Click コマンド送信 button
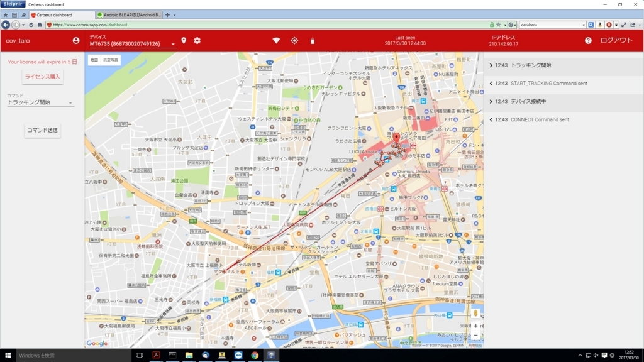644x362 pixels. [42, 130]
